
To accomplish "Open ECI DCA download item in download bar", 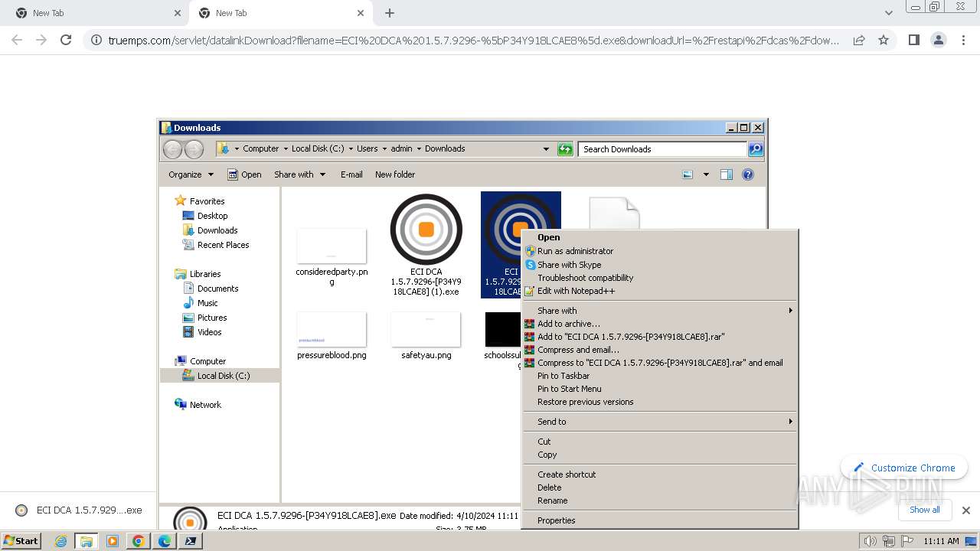I will 80,510.
